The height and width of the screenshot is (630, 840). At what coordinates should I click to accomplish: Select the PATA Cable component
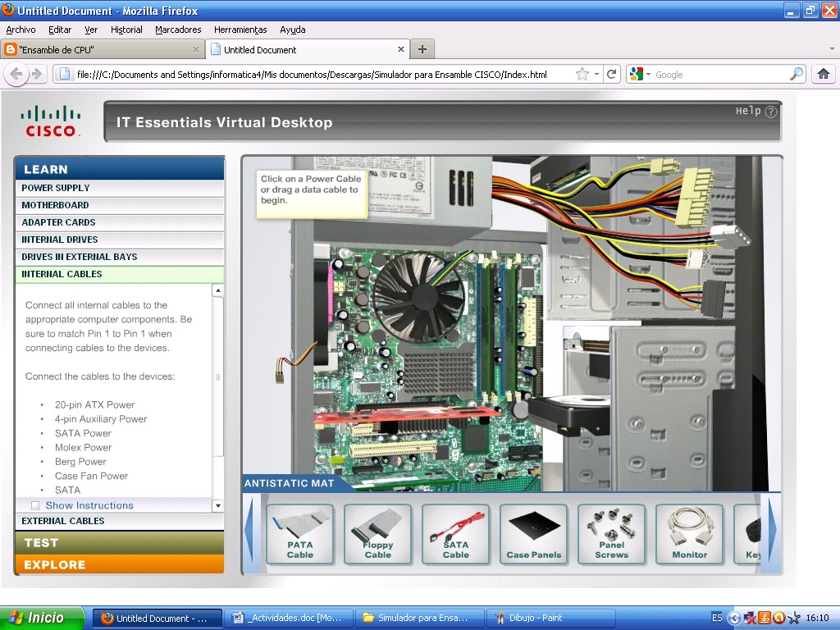pos(299,534)
